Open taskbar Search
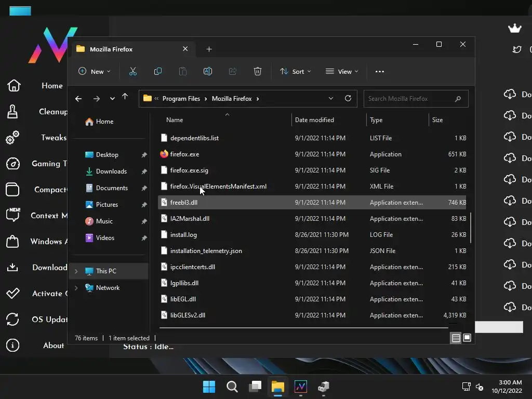The image size is (532, 399). tap(232, 387)
